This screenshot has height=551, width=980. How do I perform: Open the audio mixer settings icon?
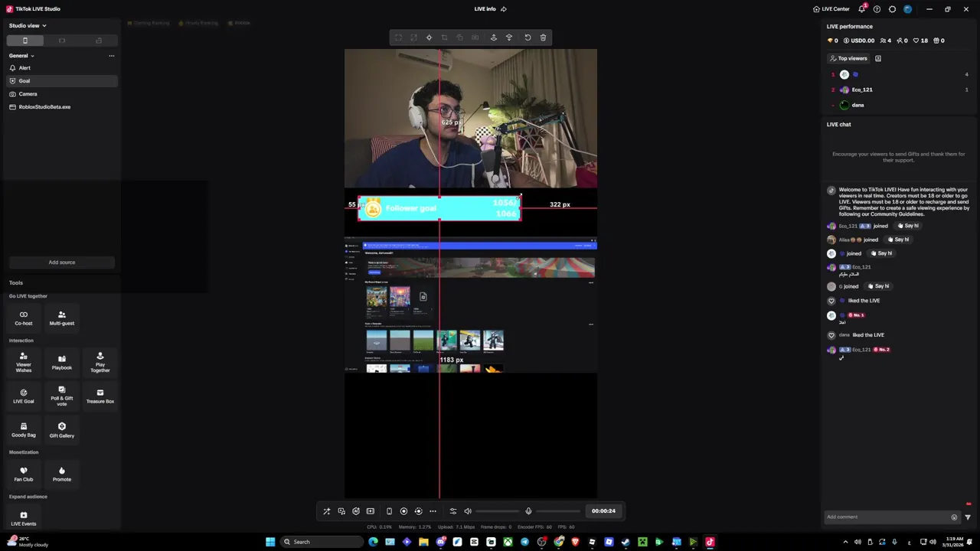(x=452, y=511)
